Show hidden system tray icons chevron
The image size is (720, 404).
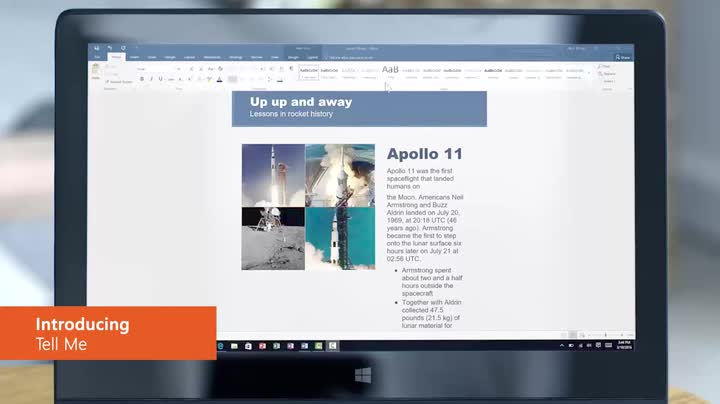pos(562,345)
